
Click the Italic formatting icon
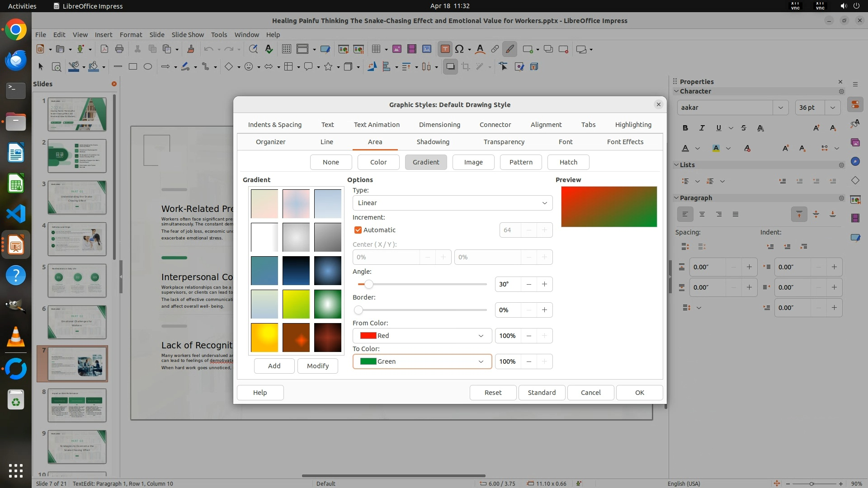pos(702,128)
